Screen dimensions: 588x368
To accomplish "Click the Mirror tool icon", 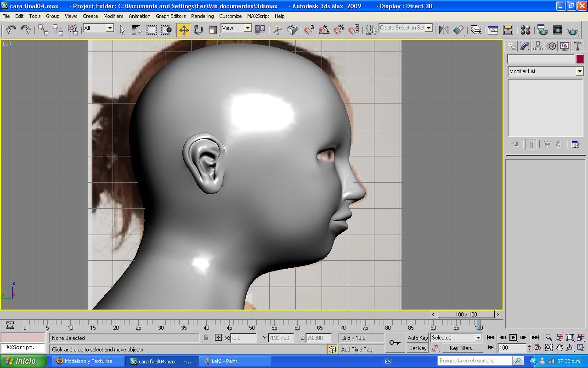I will coord(443,30).
